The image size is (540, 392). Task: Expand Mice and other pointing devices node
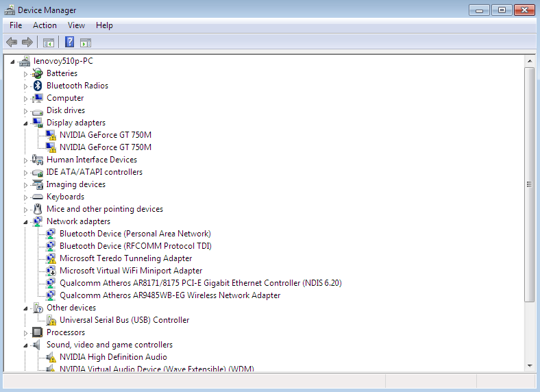tap(25, 210)
